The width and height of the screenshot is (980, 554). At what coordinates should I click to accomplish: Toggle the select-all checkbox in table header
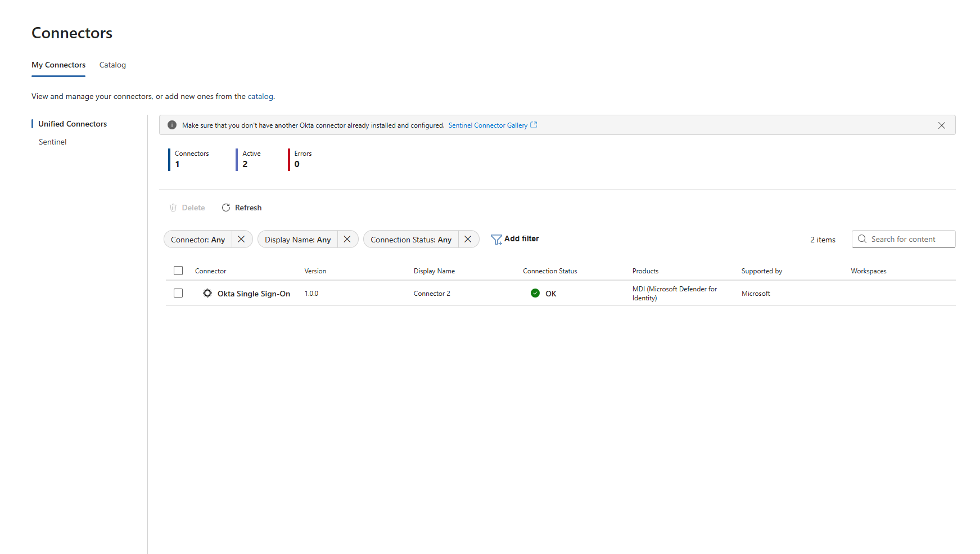click(x=178, y=271)
